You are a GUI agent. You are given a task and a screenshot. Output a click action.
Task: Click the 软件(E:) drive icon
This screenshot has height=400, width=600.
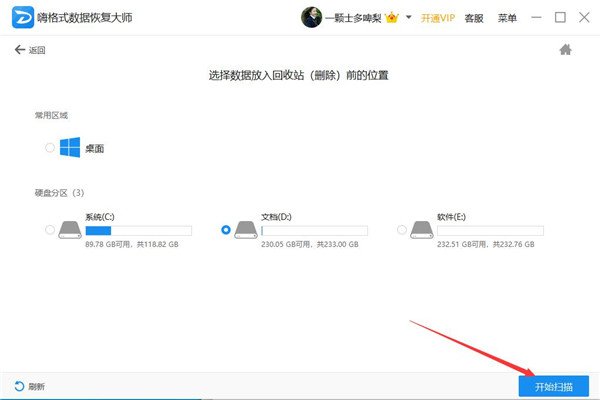(423, 229)
